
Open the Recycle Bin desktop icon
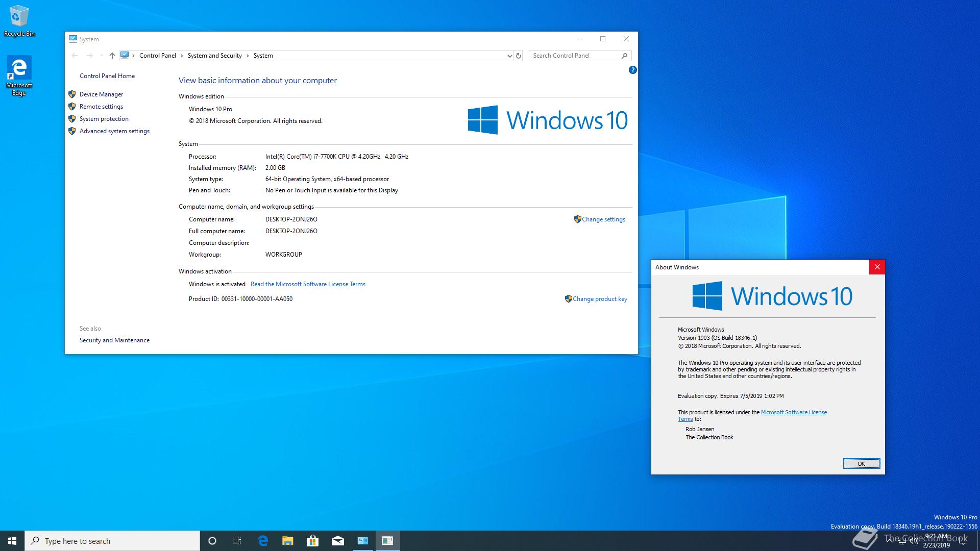tap(19, 20)
